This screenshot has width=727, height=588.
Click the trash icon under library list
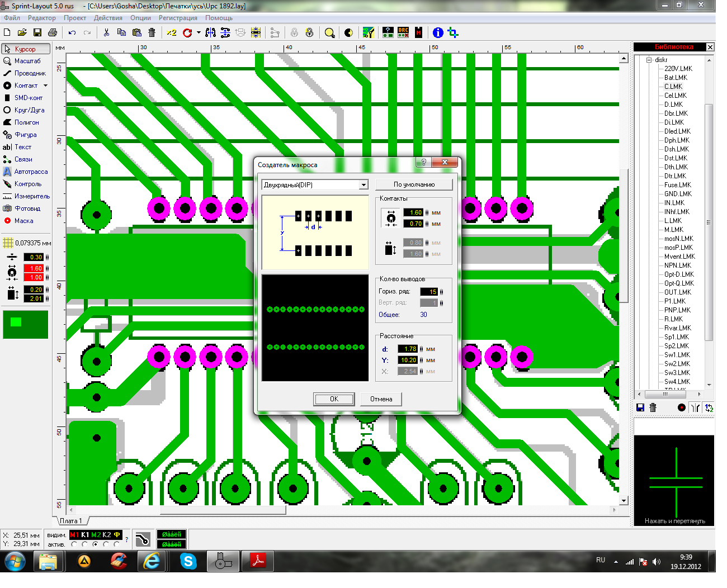click(653, 407)
